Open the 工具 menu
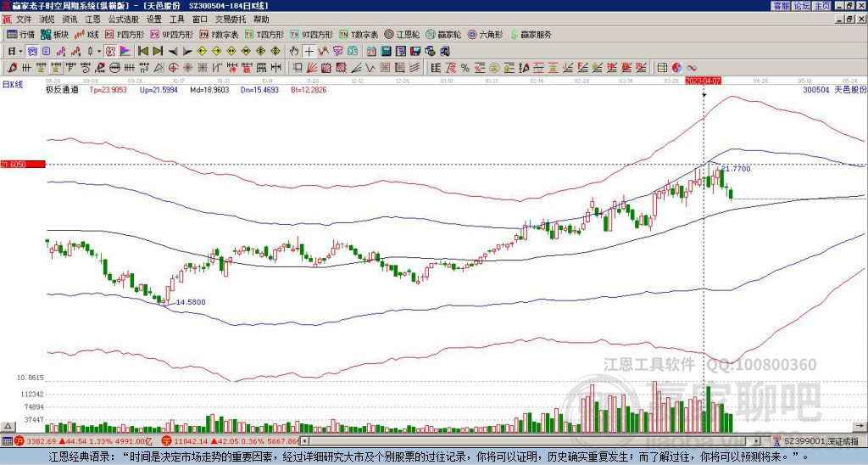 click(x=176, y=20)
